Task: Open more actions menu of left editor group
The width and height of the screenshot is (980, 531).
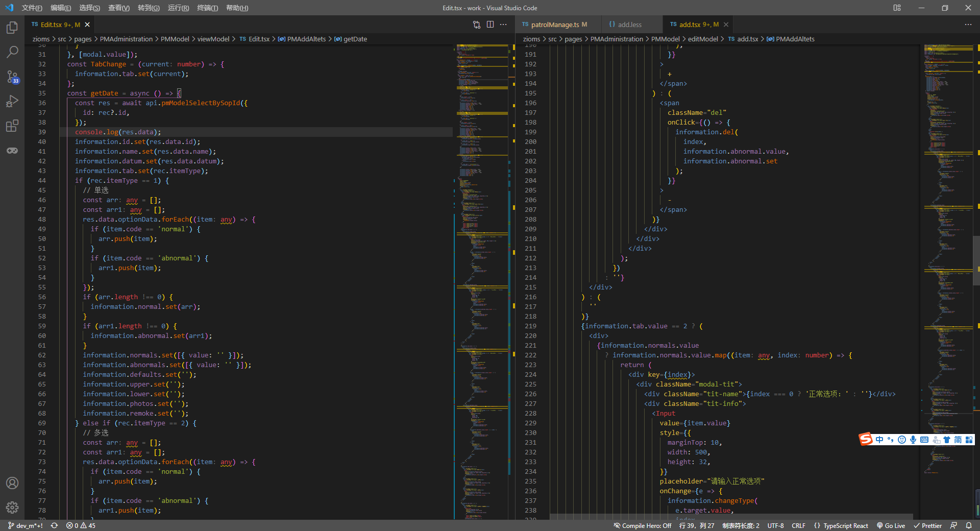Action: click(503, 25)
